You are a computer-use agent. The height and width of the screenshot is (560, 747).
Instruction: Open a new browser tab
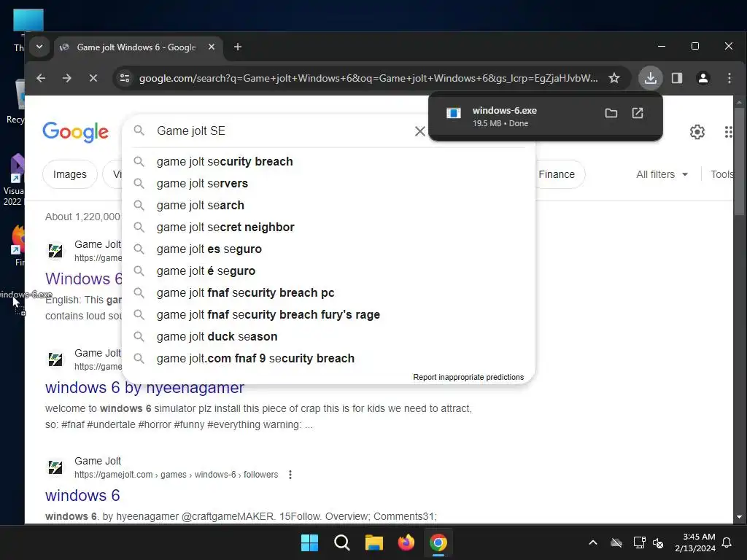[238, 47]
